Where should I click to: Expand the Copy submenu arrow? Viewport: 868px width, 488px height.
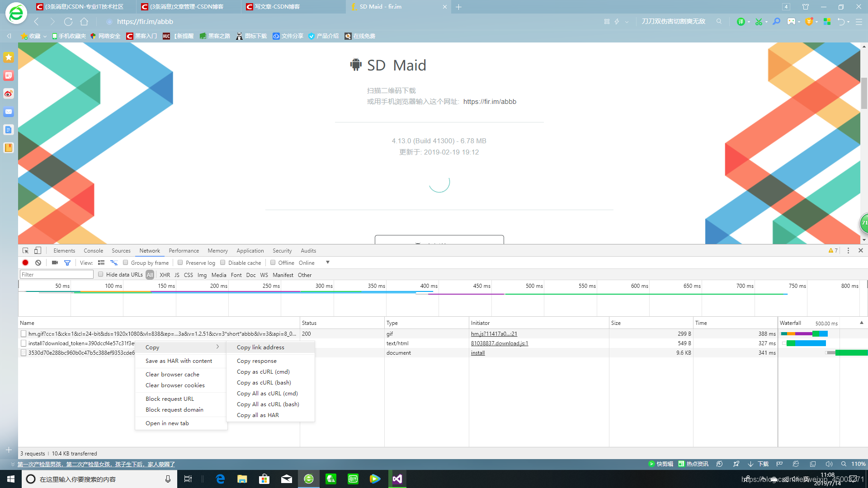coord(217,347)
